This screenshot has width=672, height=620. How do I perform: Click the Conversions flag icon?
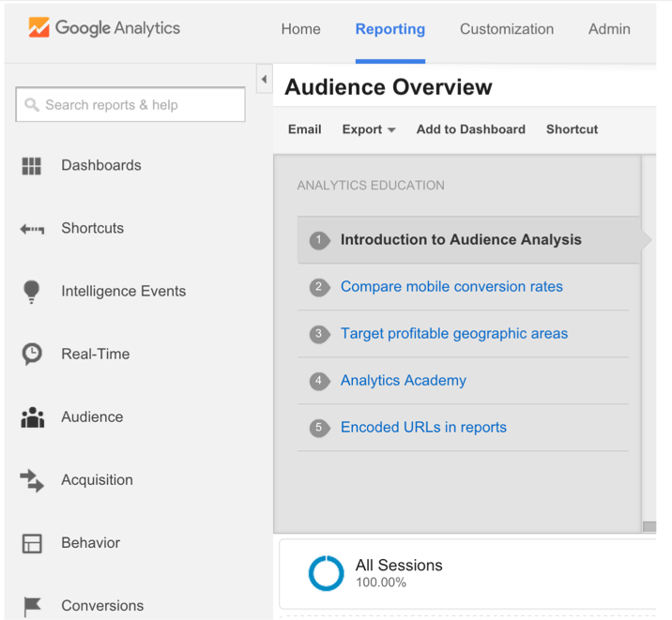coord(32,607)
